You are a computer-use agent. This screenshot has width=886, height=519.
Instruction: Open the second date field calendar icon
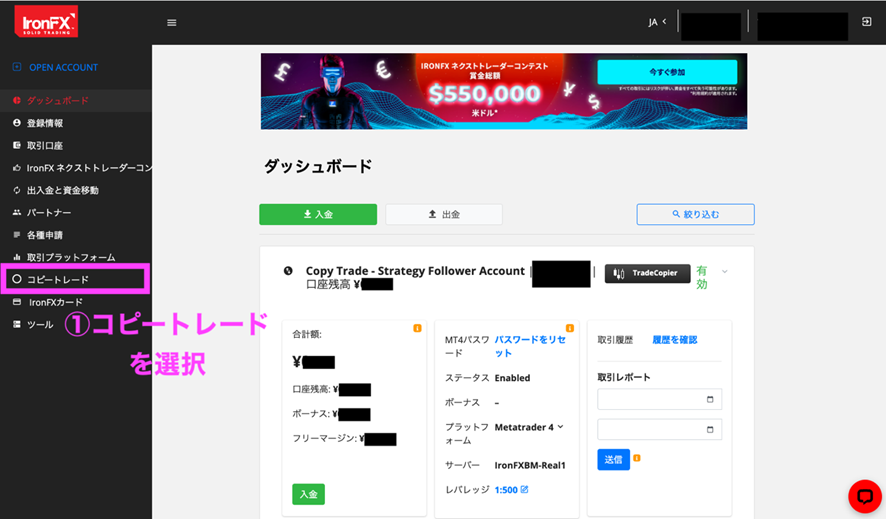pyautogui.click(x=710, y=429)
